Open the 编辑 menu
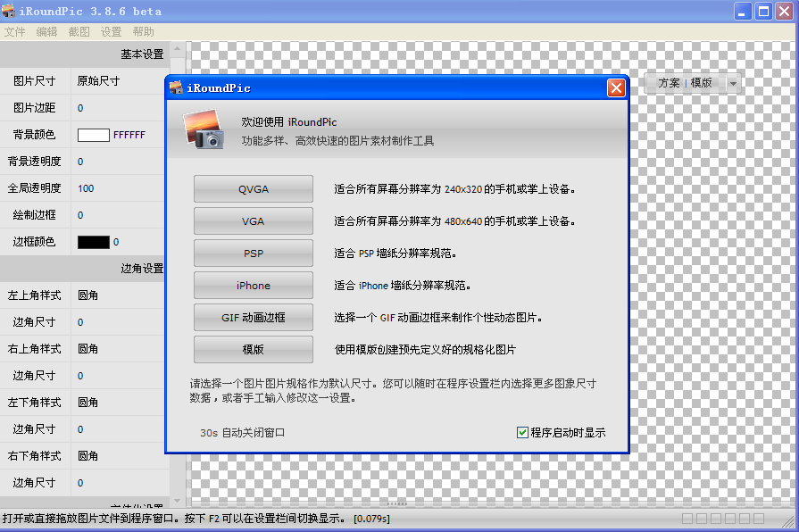 (47, 31)
